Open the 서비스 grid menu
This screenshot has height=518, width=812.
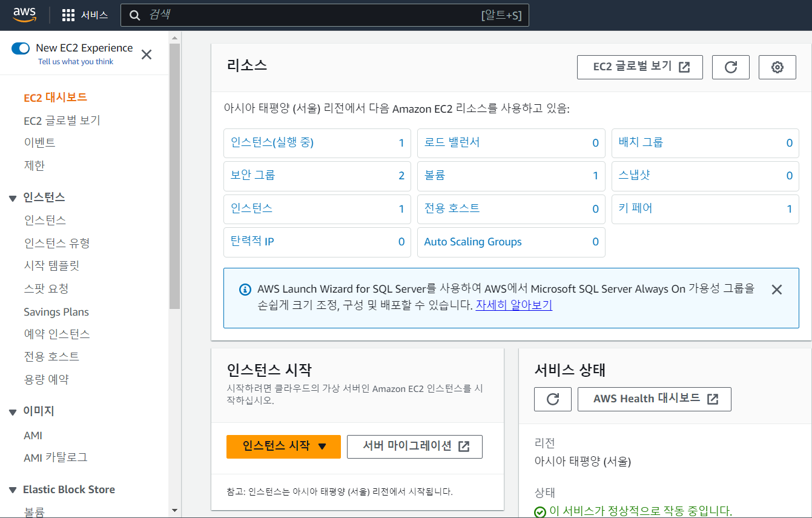[x=85, y=15]
